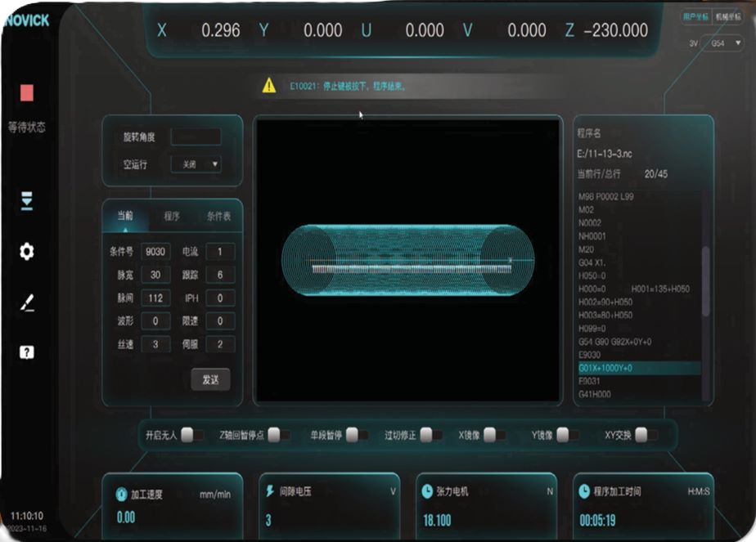Image resolution: width=756 pixels, height=542 pixels.
Task: Click the 发送 button
Action: coord(210,379)
